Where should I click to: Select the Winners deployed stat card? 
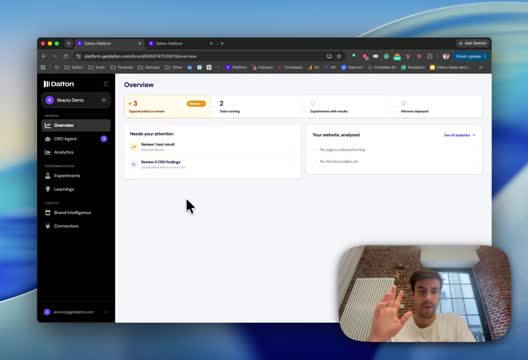[438, 106]
